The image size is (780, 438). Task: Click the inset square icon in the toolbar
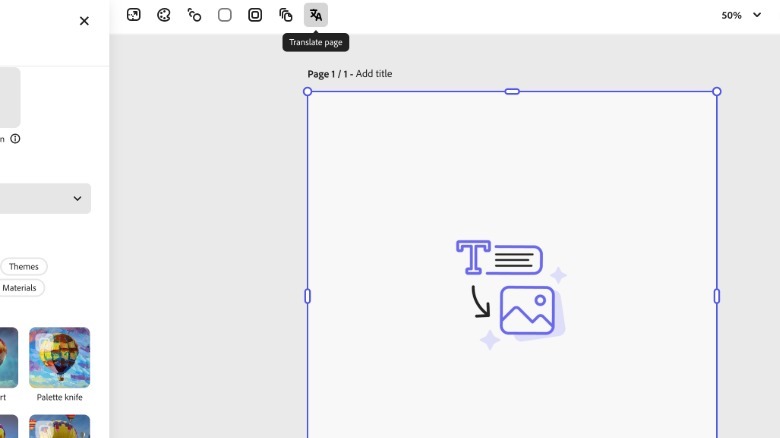[255, 15]
